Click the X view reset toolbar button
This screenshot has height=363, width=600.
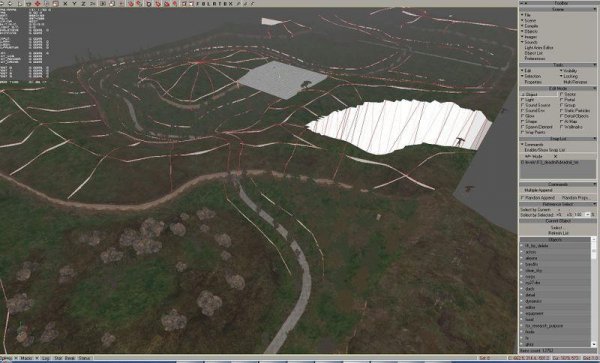tap(230, 3)
